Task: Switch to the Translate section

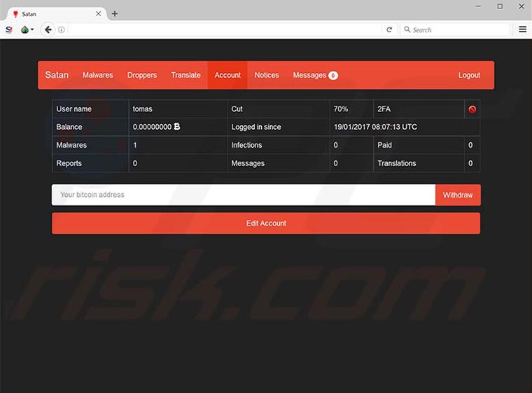Action: 185,75
